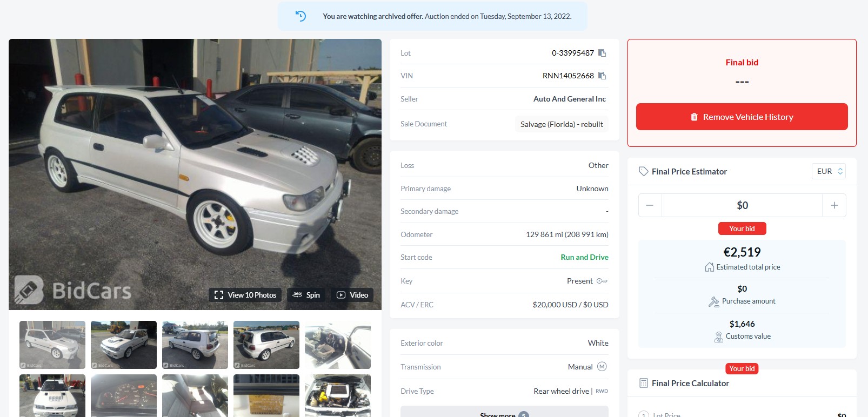The width and height of the screenshot is (868, 417).
Task: Click the Manual transmission value
Action: click(x=580, y=367)
